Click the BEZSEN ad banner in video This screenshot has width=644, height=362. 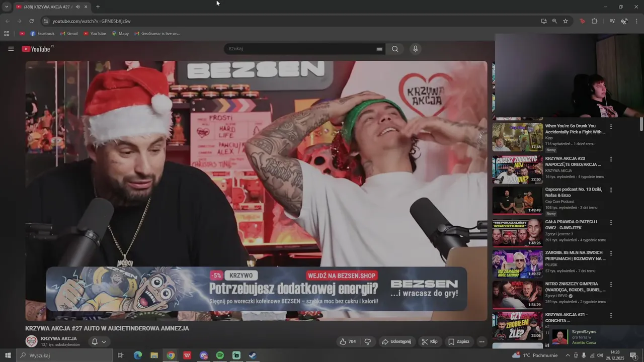pyautogui.click(x=257, y=289)
